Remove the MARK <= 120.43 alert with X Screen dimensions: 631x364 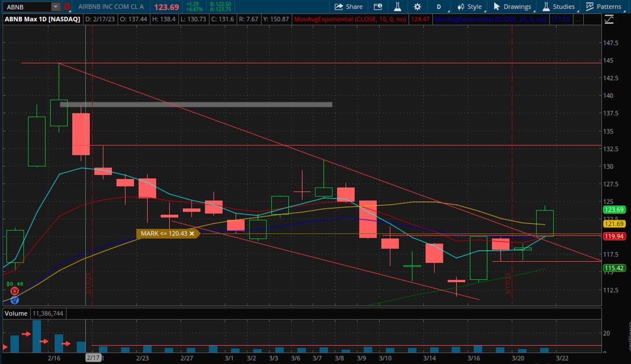pos(192,234)
